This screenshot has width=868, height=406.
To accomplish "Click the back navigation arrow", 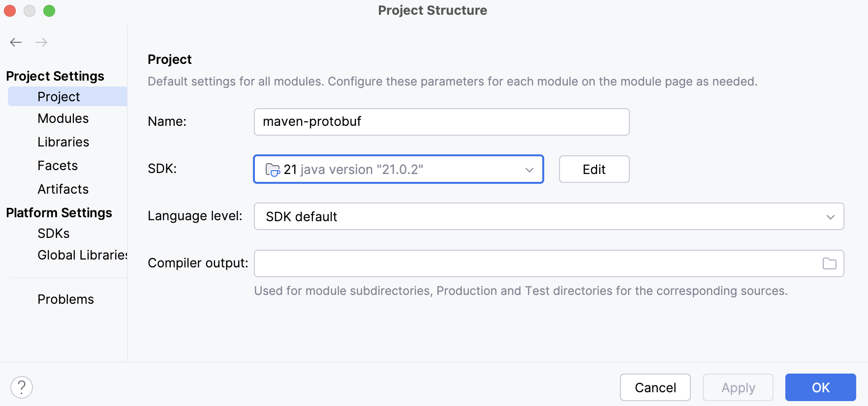I will click(16, 42).
